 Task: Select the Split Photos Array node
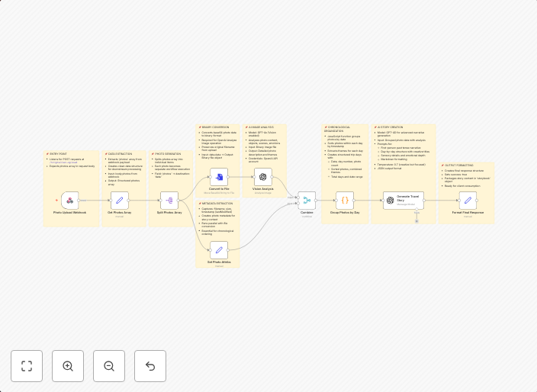click(169, 201)
